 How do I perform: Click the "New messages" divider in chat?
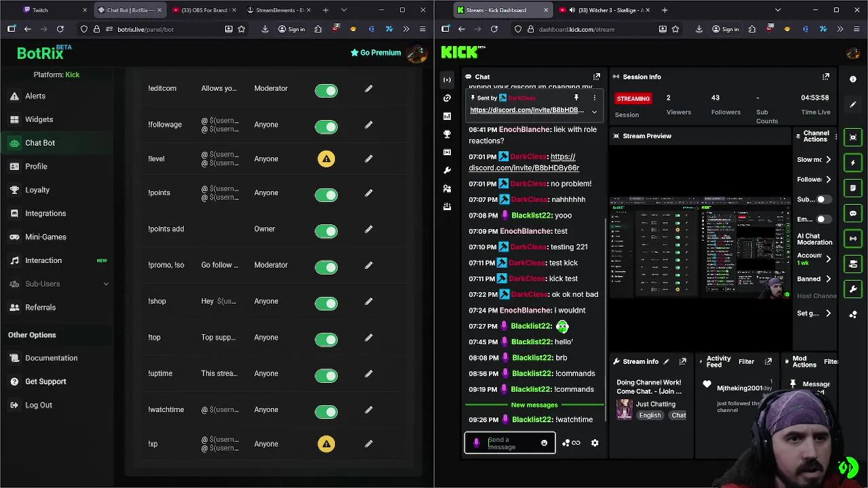534,405
